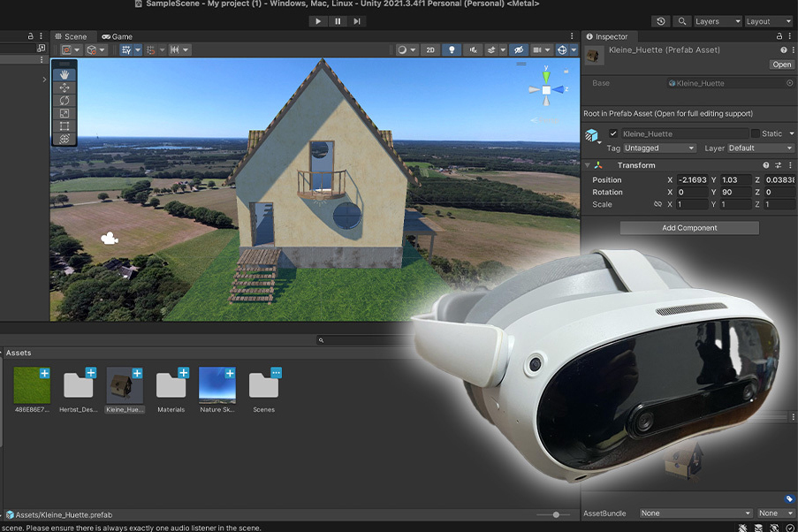Viewport: 798px width, 532px height.
Task: Select the Rect transform tool
Action: click(x=65, y=126)
